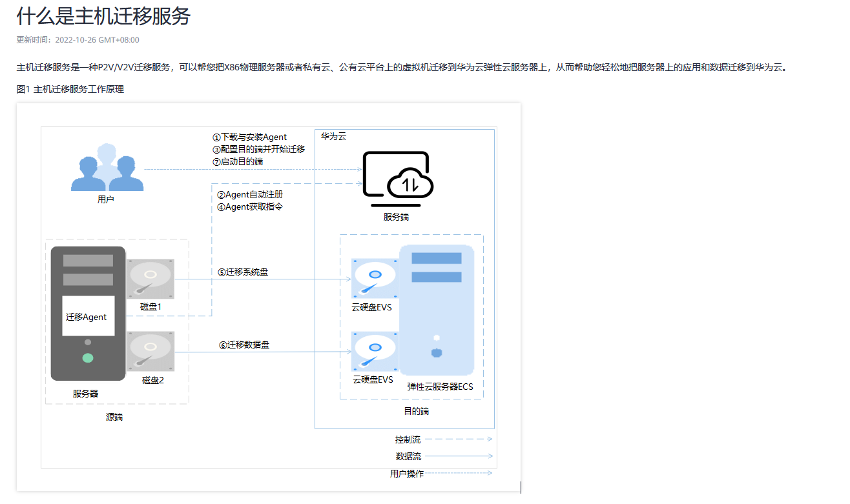The width and height of the screenshot is (850, 504).
Task: Click the ②Agent自动注册 step label
Action: (x=250, y=194)
